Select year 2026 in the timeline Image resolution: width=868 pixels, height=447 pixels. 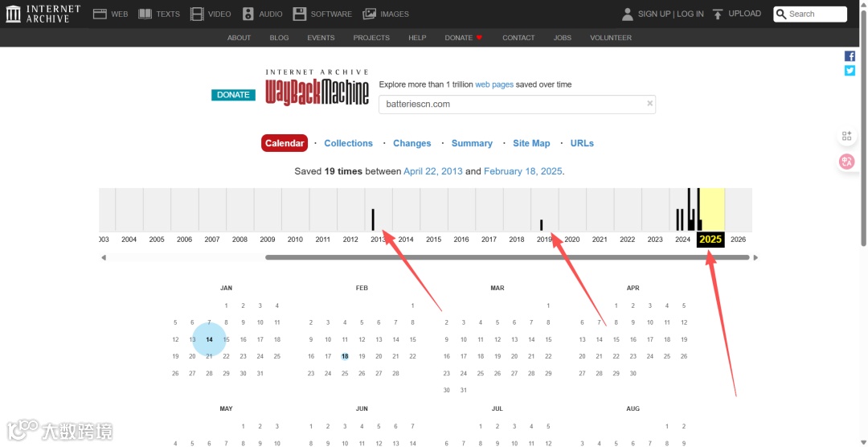click(738, 240)
